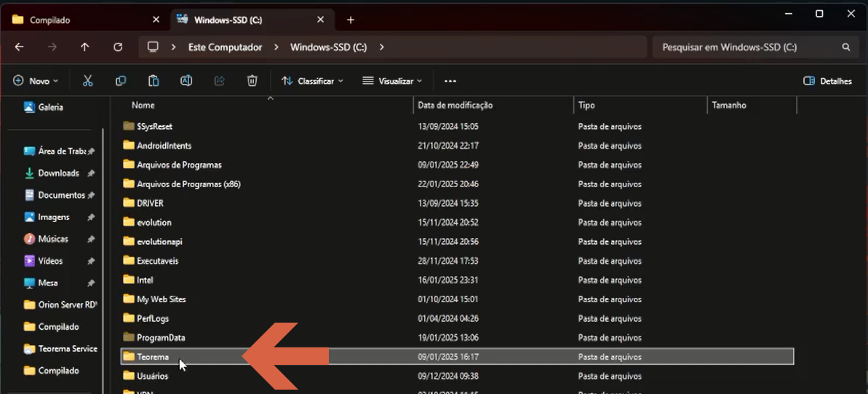
Task: Open a new tab with plus button
Action: (x=351, y=20)
